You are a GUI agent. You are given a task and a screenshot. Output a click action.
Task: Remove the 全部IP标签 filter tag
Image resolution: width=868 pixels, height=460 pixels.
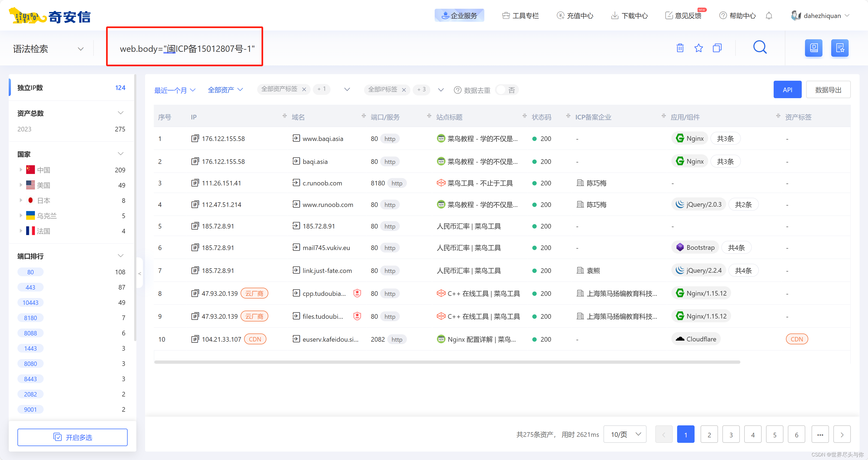(x=404, y=90)
